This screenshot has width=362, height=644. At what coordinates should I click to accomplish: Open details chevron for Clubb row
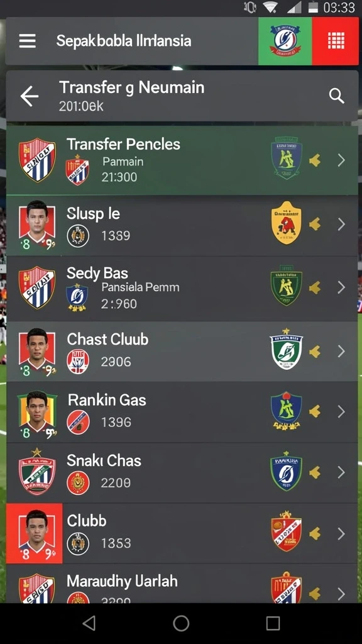pos(341,533)
